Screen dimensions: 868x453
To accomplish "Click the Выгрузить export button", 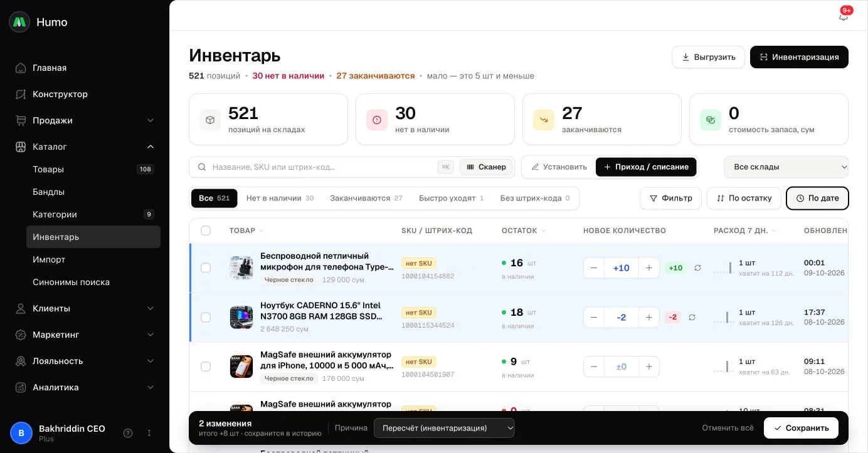I will point(708,57).
